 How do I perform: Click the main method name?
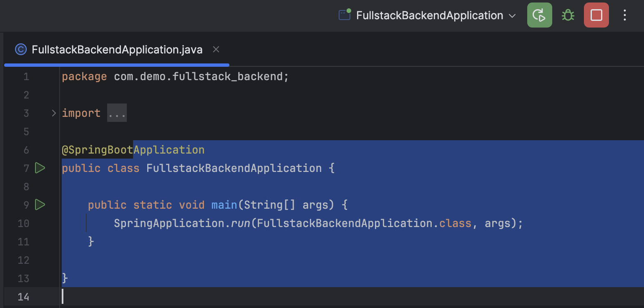pyautogui.click(x=224, y=205)
